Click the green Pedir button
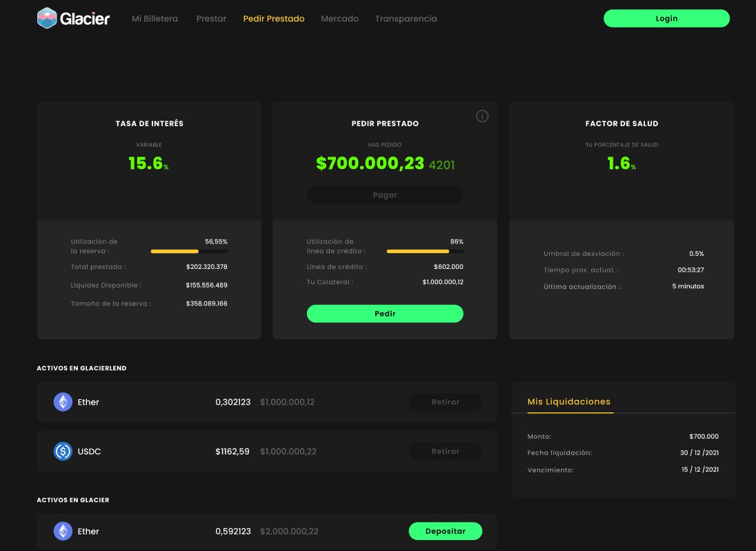756x551 pixels. tap(385, 313)
